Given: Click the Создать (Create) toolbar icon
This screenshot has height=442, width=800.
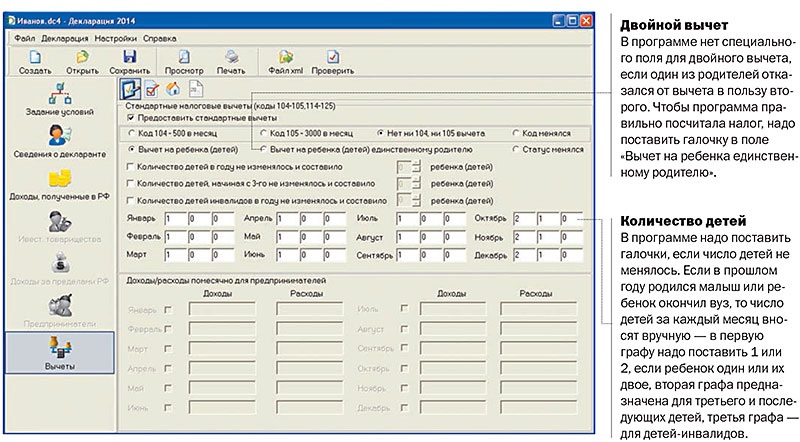Looking at the screenshot, I should (x=35, y=63).
